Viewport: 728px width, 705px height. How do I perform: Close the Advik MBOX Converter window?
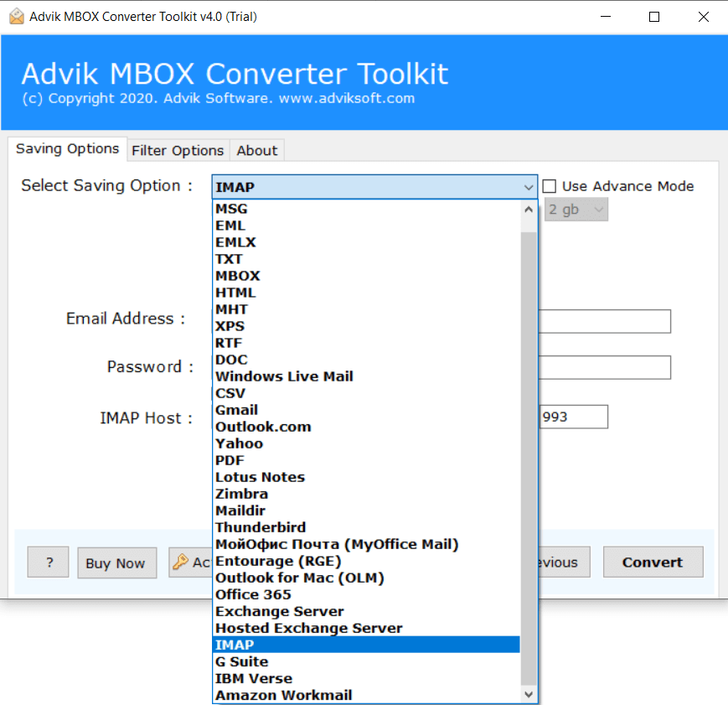click(704, 17)
